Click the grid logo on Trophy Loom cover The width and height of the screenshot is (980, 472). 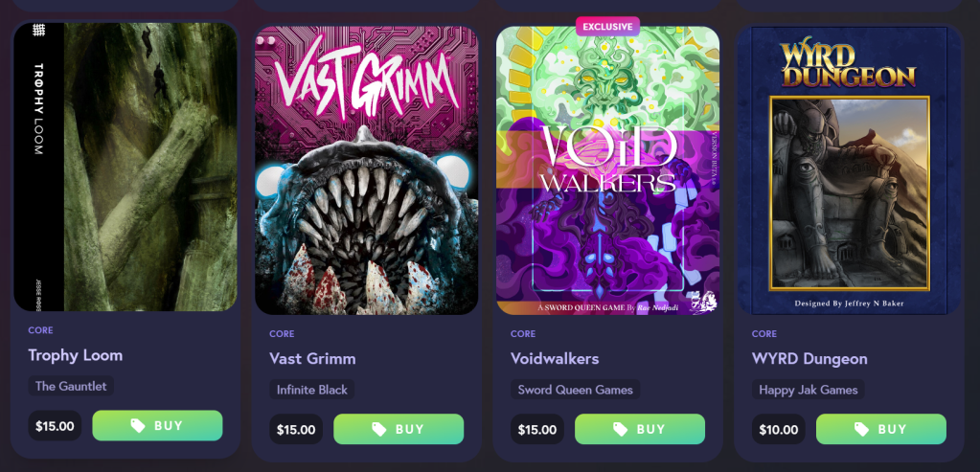[x=38, y=30]
